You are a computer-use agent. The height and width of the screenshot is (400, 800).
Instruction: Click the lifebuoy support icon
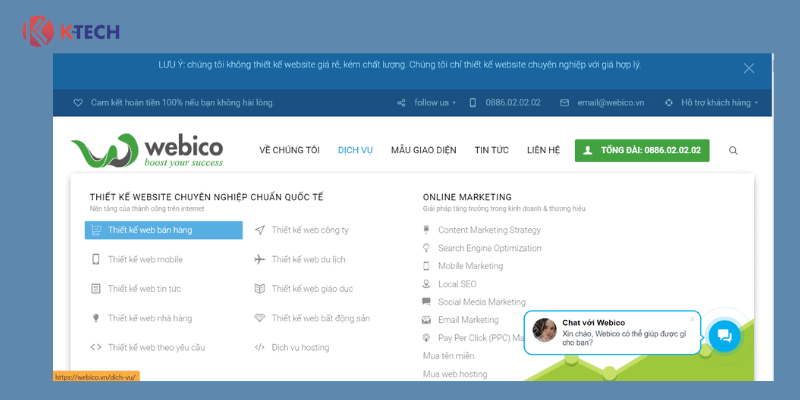tap(668, 103)
